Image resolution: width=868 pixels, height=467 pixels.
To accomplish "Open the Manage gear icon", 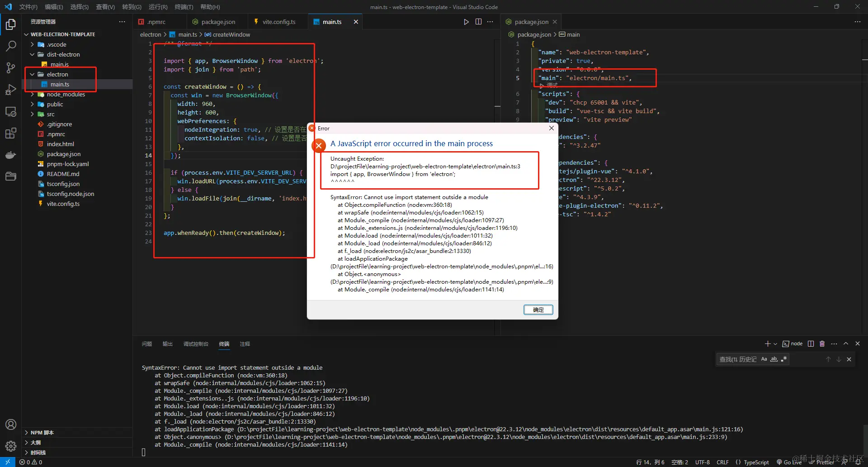I will pos(10,446).
